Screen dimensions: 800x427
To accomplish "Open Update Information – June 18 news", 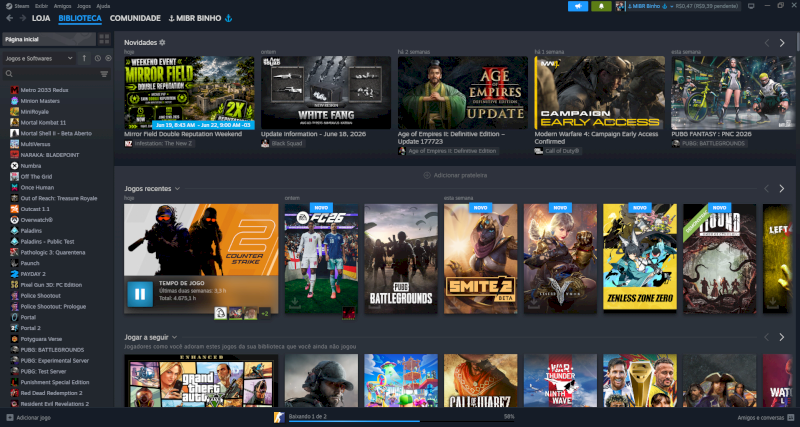I will pos(326,93).
